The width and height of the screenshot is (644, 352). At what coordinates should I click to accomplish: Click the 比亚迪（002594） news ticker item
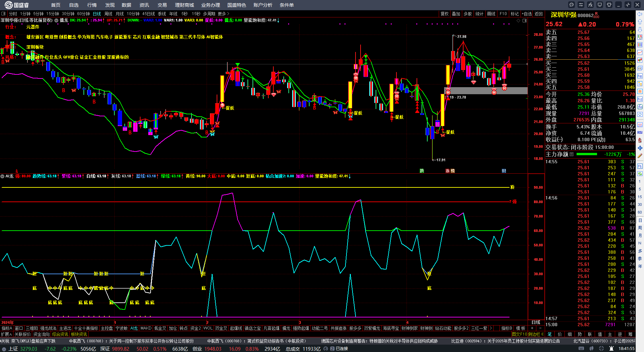coord(505,341)
